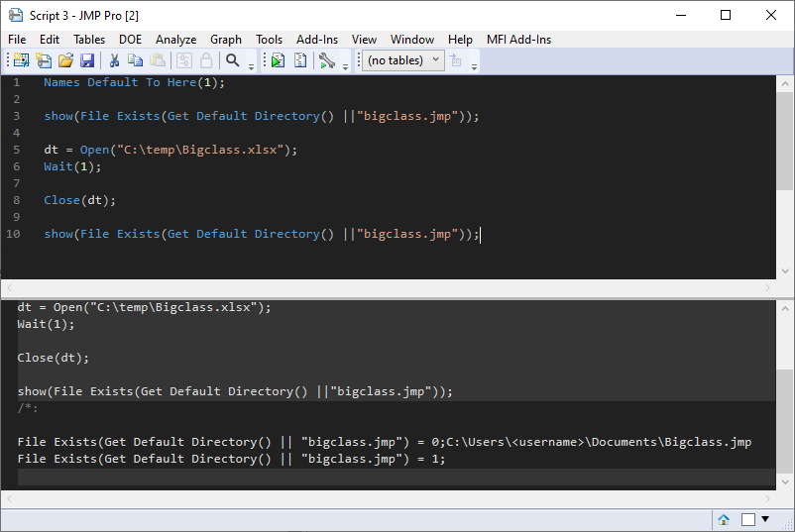Click the "Wait(1);" line in the script editor
The height and width of the screenshot is (532, 795).
tap(72, 166)
